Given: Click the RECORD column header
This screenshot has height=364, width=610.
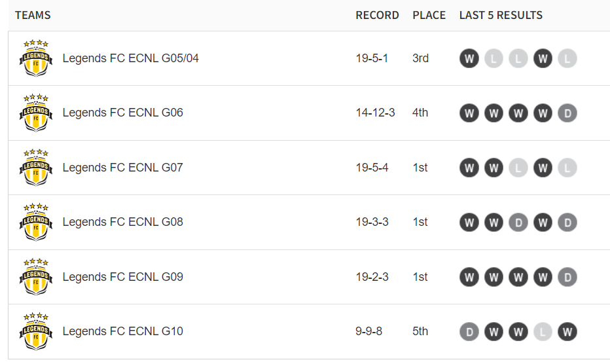Looking at the screenshot, I should click(x=377, y=15).
